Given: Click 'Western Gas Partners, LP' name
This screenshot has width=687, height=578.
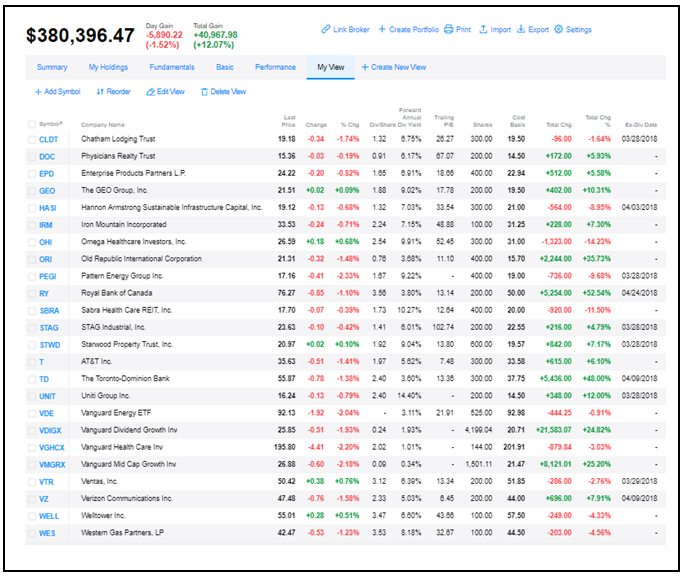Looking at the screenshot, I should (x=123, y=532).
